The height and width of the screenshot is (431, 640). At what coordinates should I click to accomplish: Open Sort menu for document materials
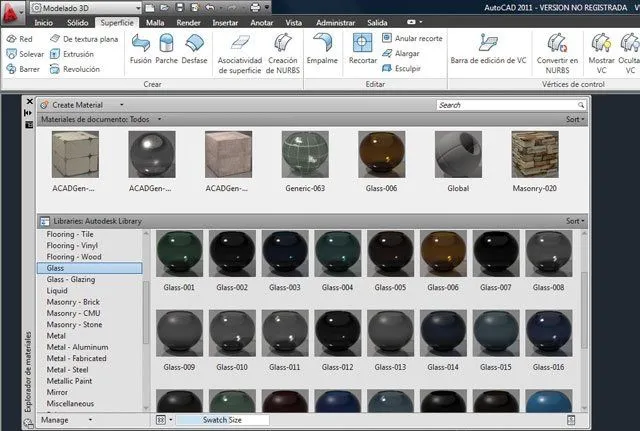[574, 119]
